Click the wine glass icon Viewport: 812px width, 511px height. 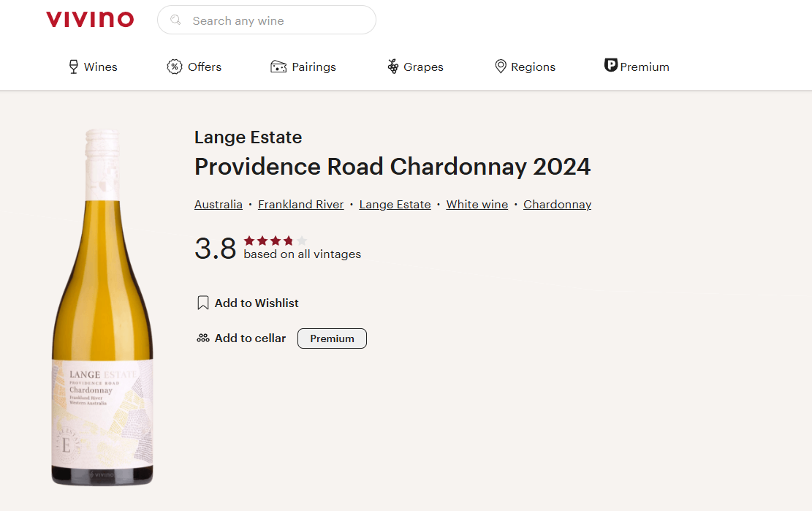point(73,67)
